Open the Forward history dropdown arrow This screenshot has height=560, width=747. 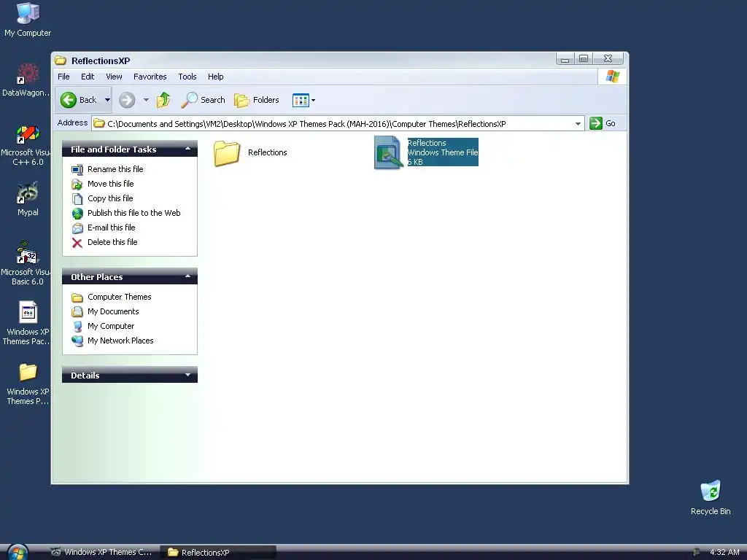[x=146, y=100]
